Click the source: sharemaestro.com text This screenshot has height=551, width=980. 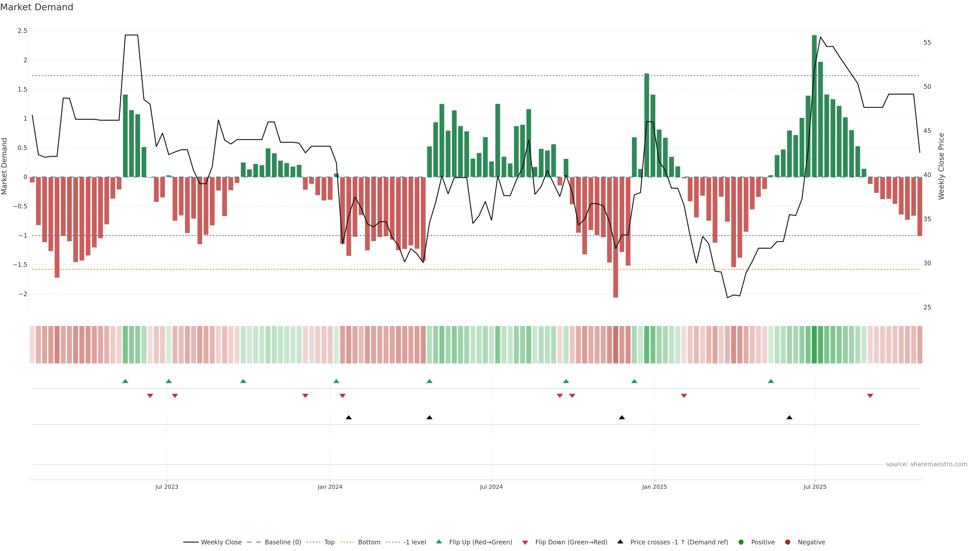[x=926, y=464]
